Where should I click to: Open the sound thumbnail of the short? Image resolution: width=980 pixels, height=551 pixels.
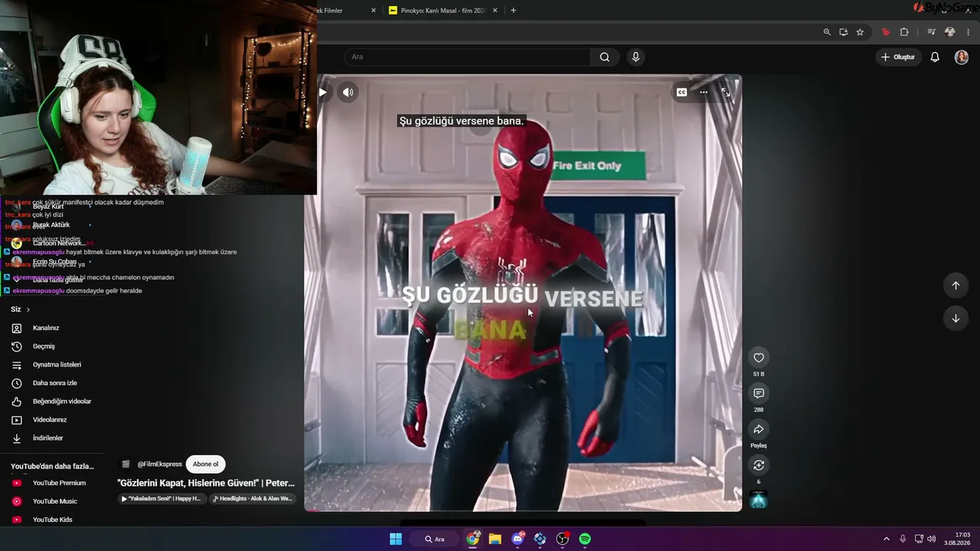pos(759,500)
